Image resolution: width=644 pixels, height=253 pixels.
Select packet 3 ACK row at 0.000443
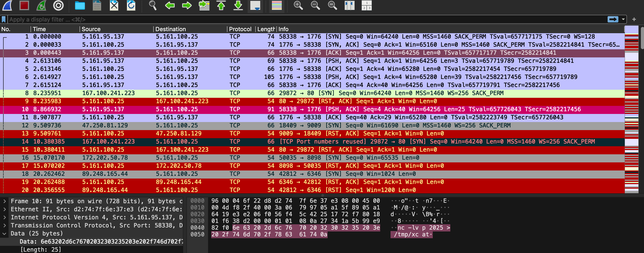click(312, 53)
